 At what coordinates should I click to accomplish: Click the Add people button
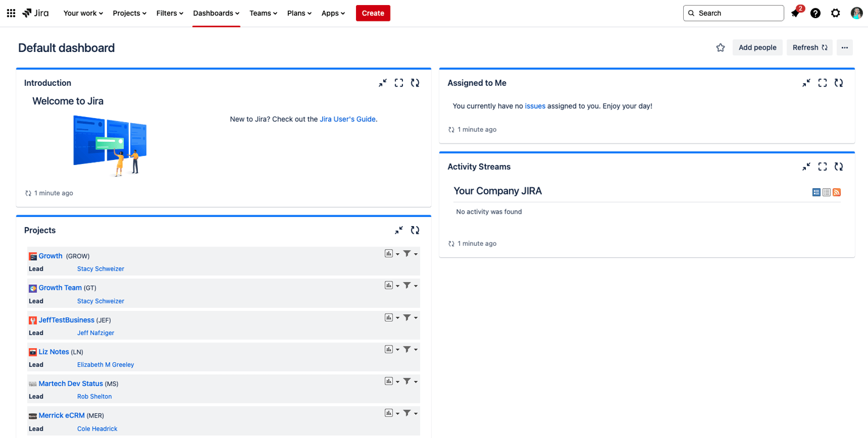click(757, 47)
